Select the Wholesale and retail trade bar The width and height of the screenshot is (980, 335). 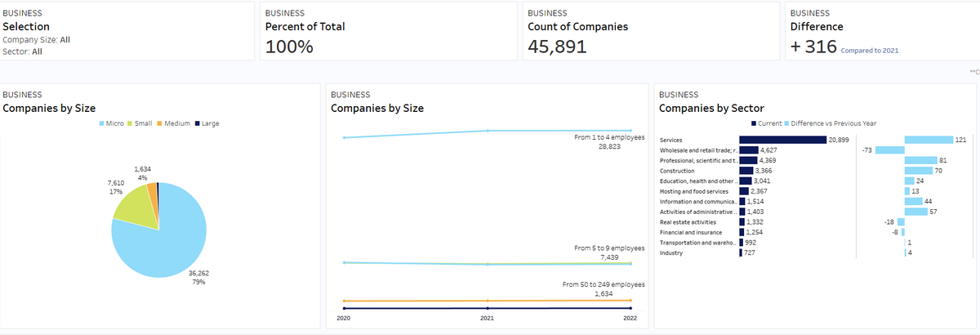[x=749, y=150]
